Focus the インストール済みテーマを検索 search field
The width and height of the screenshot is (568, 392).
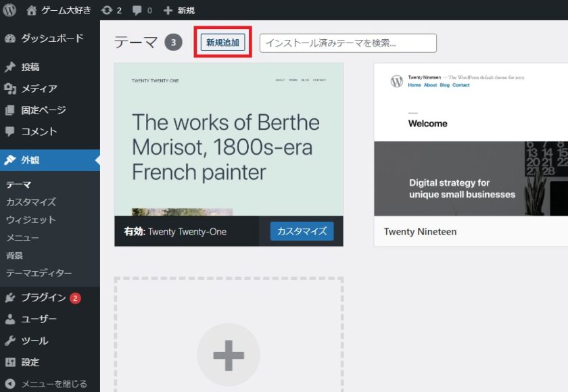[348, 43]
